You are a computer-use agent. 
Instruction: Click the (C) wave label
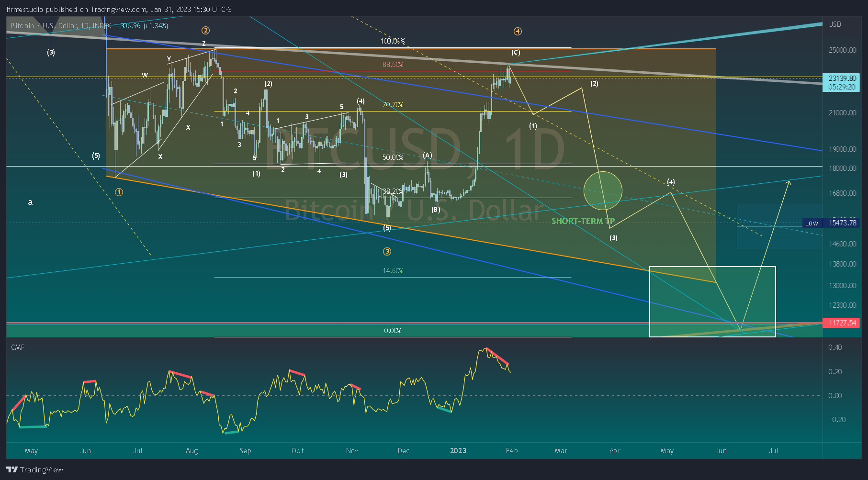click(515, 53)
